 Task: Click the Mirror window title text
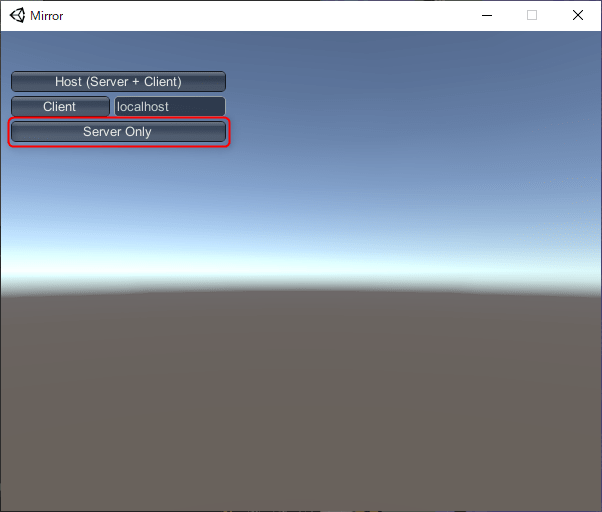click(46, 16)
